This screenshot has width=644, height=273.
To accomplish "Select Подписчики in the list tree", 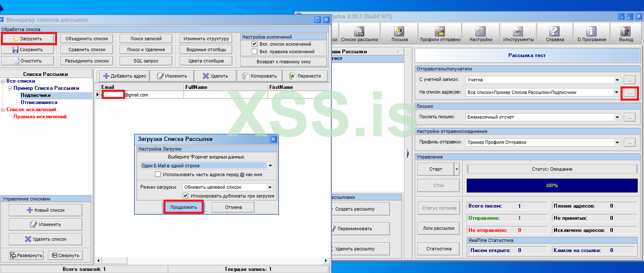I will click(x=36, y=95).
